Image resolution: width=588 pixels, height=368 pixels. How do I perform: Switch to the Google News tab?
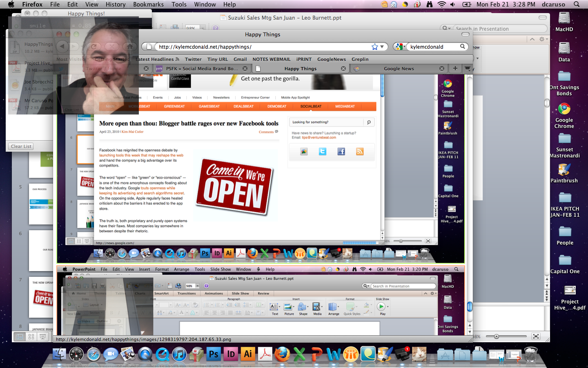pyautogui.click(x=399, y=69)
